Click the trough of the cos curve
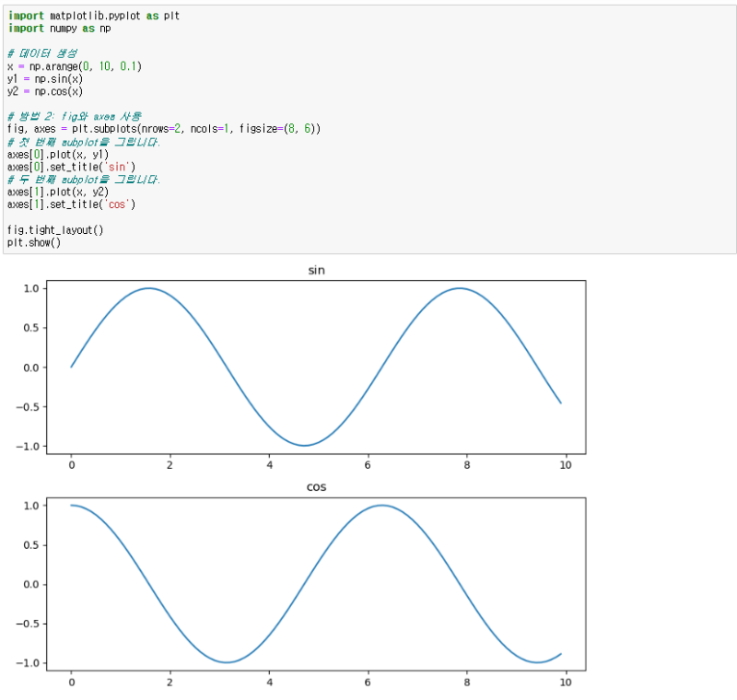The width and height of the screenshot is (737, 700). [226, 661]
